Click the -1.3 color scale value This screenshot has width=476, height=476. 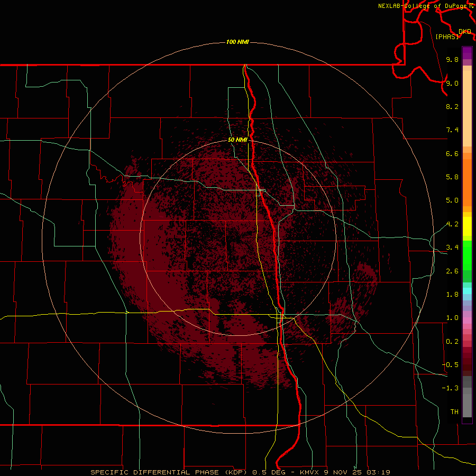(x=450, y=388)
